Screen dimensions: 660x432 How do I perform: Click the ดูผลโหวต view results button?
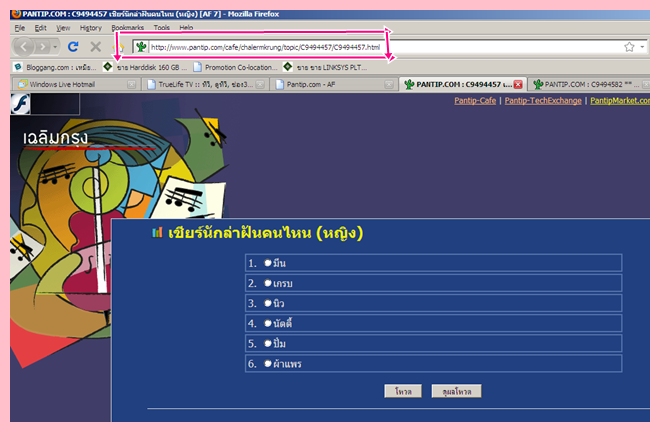456,391
